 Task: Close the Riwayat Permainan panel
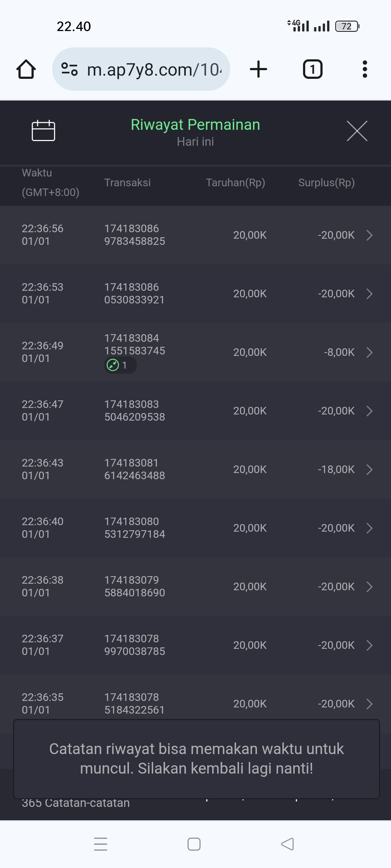[357, 131]
